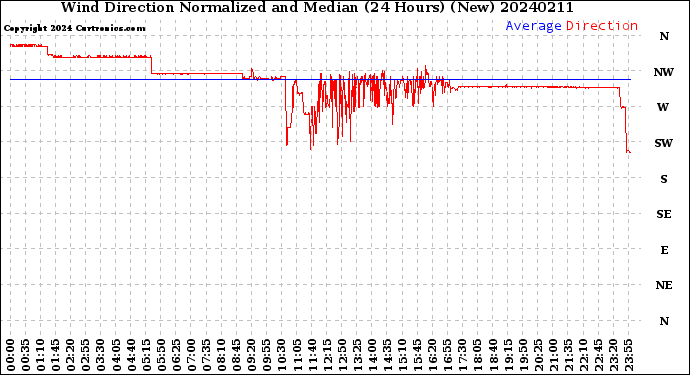Click the 16:55 time label

tap(448, 355)
